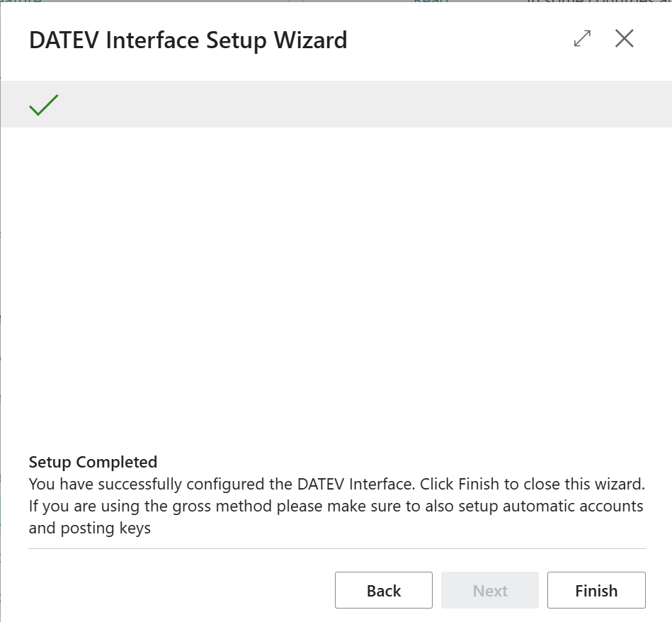672x622 pixels.
Task: Click the partly hidden 'In some countries' text
Action: 598,1
